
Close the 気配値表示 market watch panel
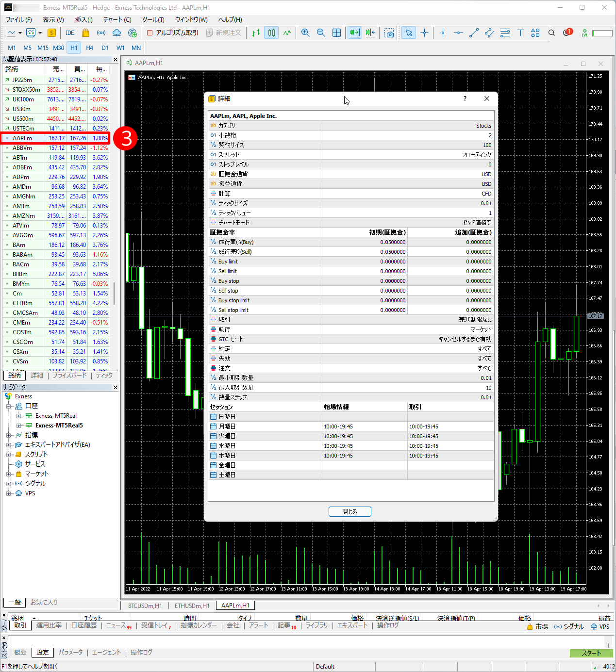(x=116, y=59)
